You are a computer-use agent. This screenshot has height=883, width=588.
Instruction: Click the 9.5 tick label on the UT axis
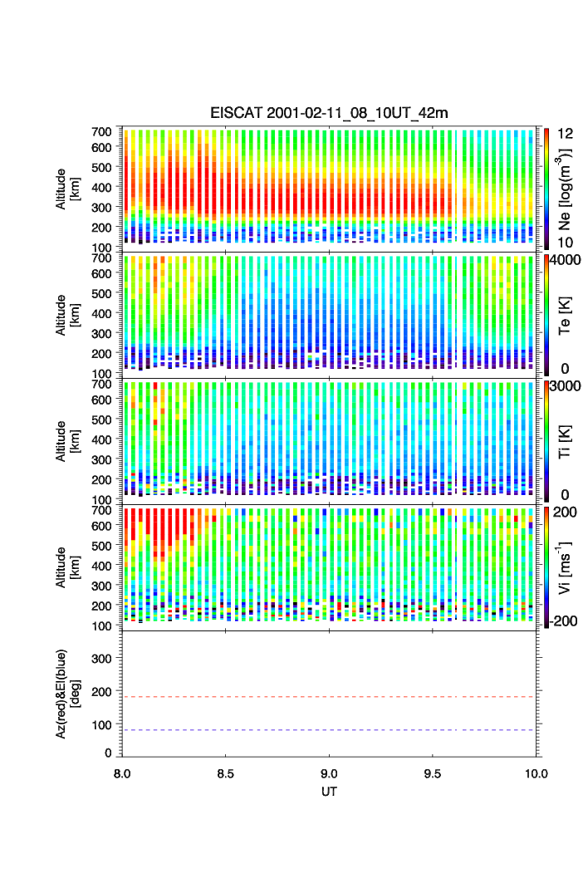tap(434, 773)
